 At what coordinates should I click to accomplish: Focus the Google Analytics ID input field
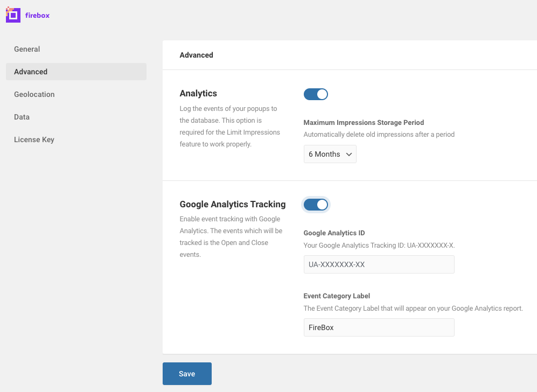(379, 264)
